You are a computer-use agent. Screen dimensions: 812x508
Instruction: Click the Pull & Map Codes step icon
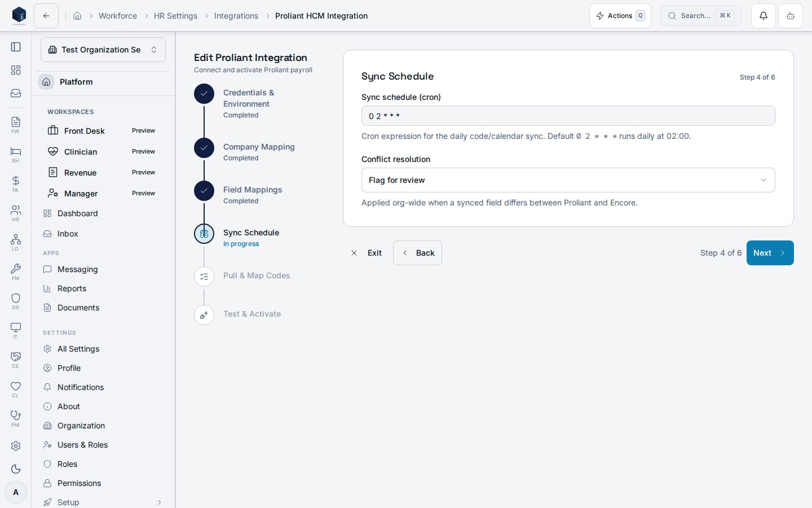coord(204,277)
